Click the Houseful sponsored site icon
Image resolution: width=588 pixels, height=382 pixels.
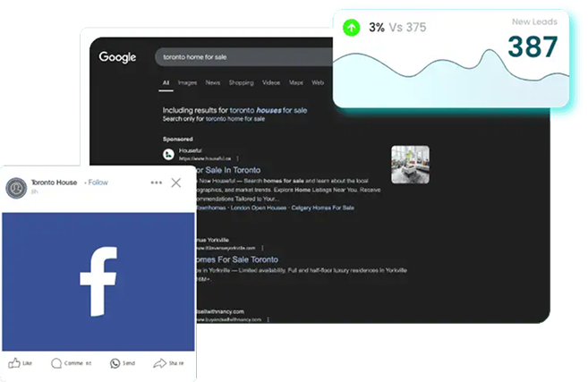pyautogui.click(x=168, y=154)
